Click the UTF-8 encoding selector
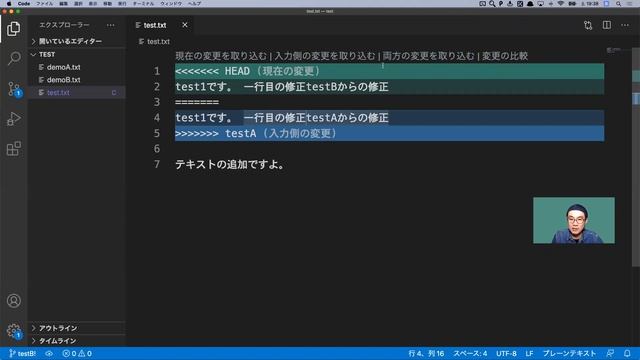The image size is (640, 360). pyautogui.click(x=506, y=353)
